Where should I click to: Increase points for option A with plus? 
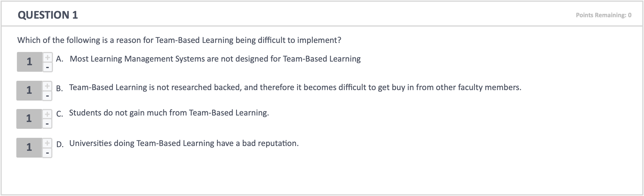[x=48, y=57]
